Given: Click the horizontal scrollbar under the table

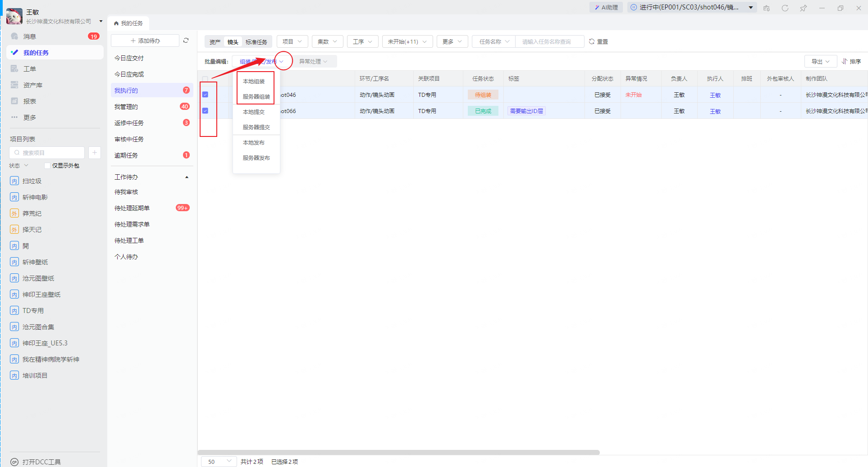Looking at the screenshot, I should pyautogui.click(x=399, y=452).
